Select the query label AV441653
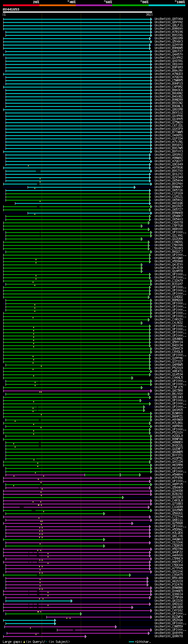188x644 pixels. coord(11,9)
